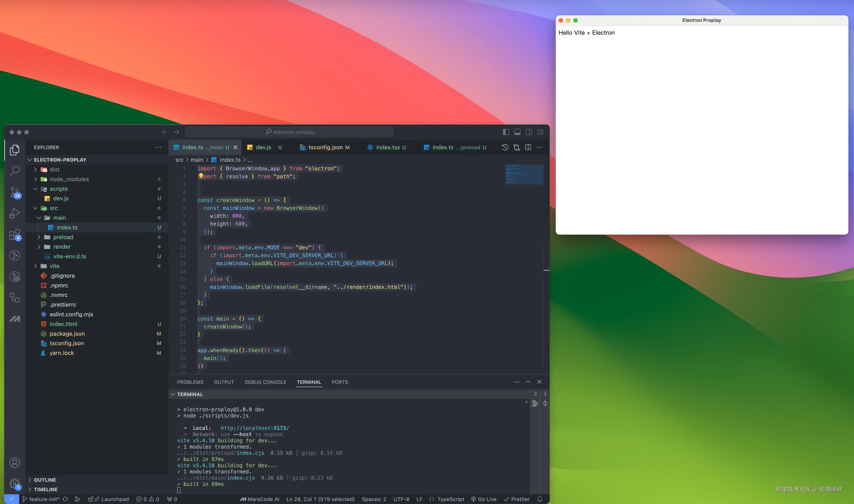This screenshot has width=854, height=504.
Task: Toggle Primary Side Bar layout icon
Action: pos(506,132)
